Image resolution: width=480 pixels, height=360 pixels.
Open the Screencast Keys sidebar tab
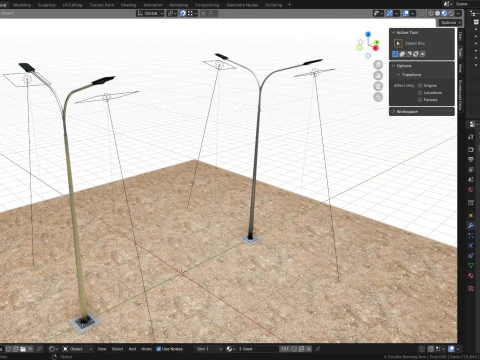460,95
